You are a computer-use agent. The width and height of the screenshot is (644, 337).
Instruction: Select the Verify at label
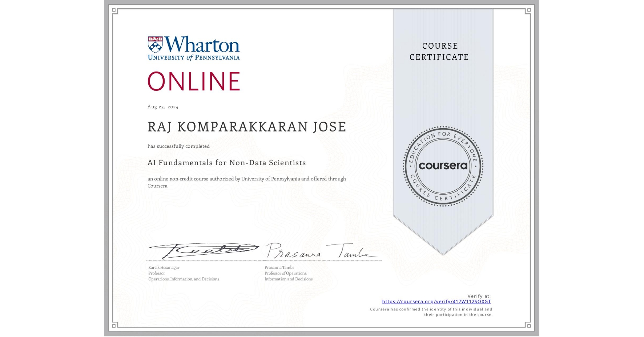pyautogui.click(x=479, y=296)
